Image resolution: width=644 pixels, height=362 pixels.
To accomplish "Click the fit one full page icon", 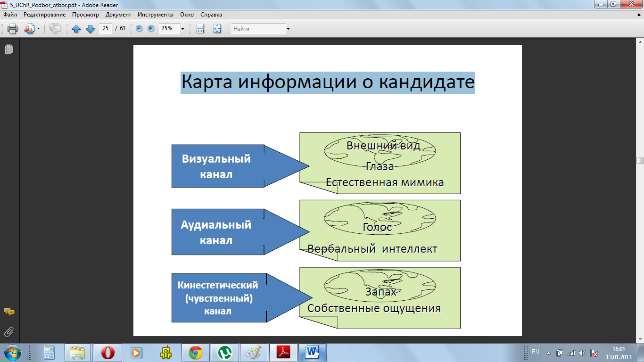I will pyautogui.click(x=217, y=29).
